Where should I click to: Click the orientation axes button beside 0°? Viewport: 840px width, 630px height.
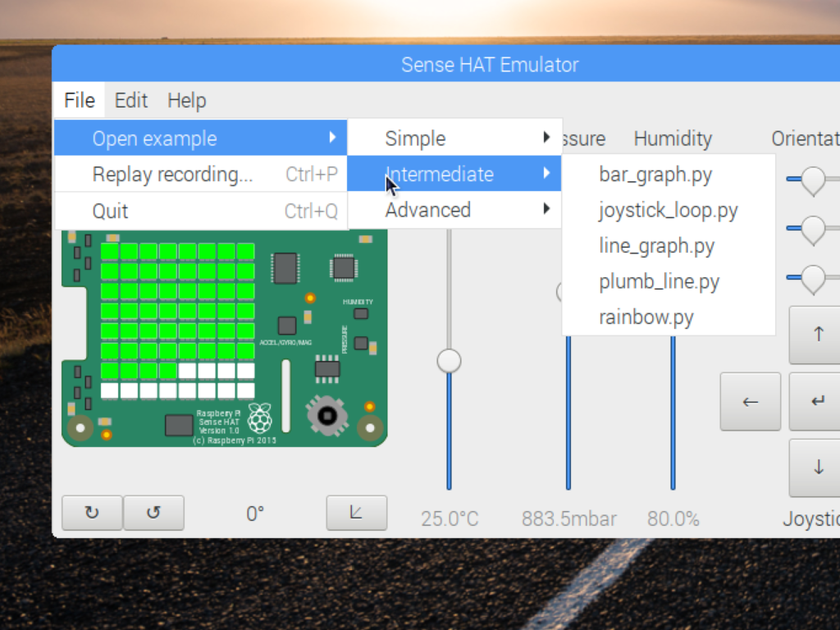[357, 513]
